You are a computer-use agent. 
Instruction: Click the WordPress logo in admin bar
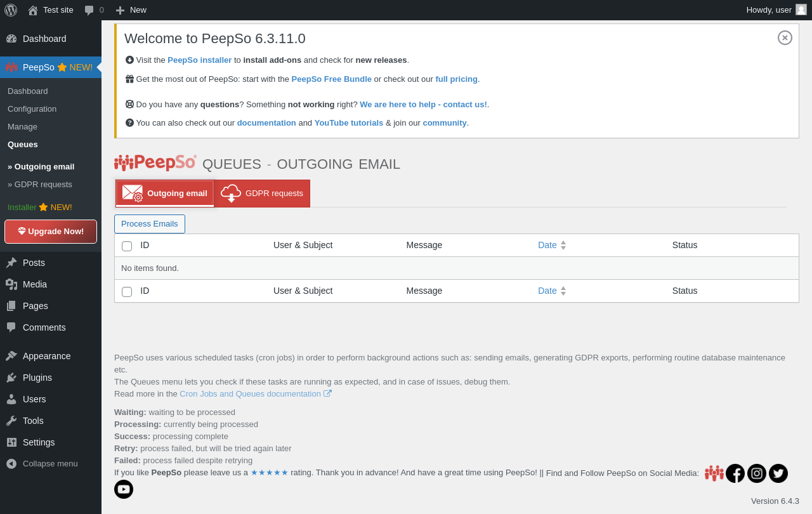11,10
